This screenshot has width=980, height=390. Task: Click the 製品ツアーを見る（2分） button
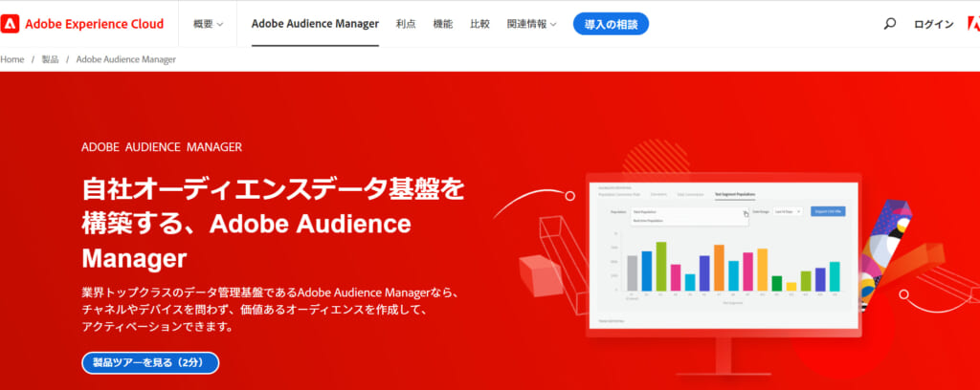pos(150,362)
